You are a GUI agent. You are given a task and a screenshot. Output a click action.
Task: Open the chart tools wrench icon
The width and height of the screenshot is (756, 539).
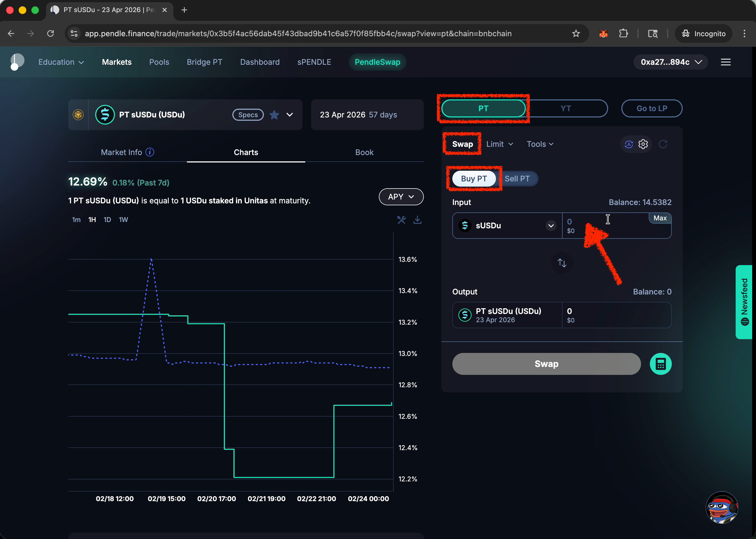[x=401, y=220]
